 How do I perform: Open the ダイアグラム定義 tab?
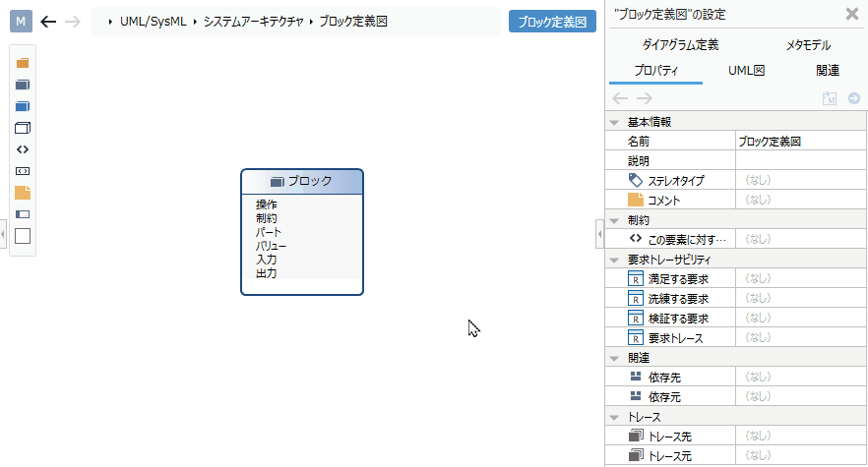point(680,45)
